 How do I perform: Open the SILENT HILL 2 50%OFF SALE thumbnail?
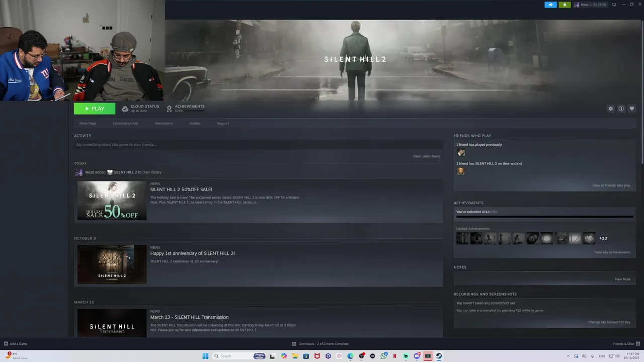[112, 201]
